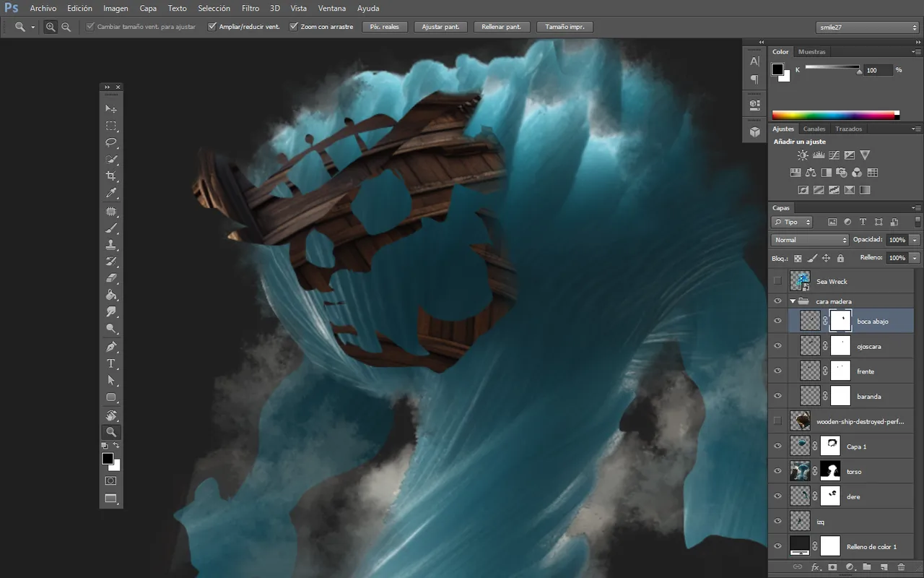Open the Ajustes panel menu
Image resolution: width=924 pixels, height=578 pixels.
click(x=917, y=129)
